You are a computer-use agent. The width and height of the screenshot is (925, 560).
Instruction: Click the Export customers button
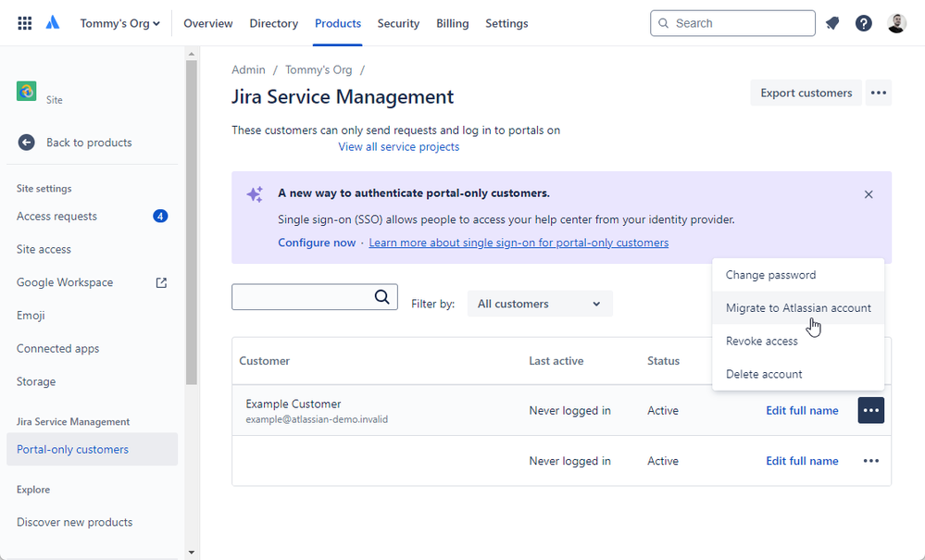[x=806, y=93]
